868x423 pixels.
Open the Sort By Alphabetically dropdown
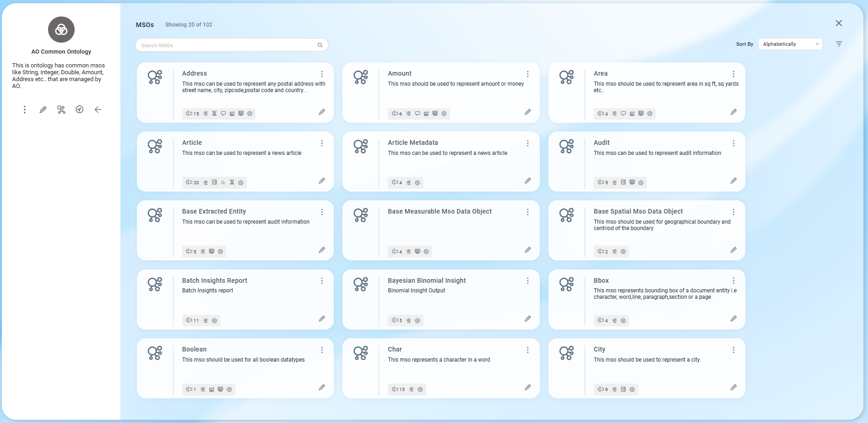click(790, 44)
